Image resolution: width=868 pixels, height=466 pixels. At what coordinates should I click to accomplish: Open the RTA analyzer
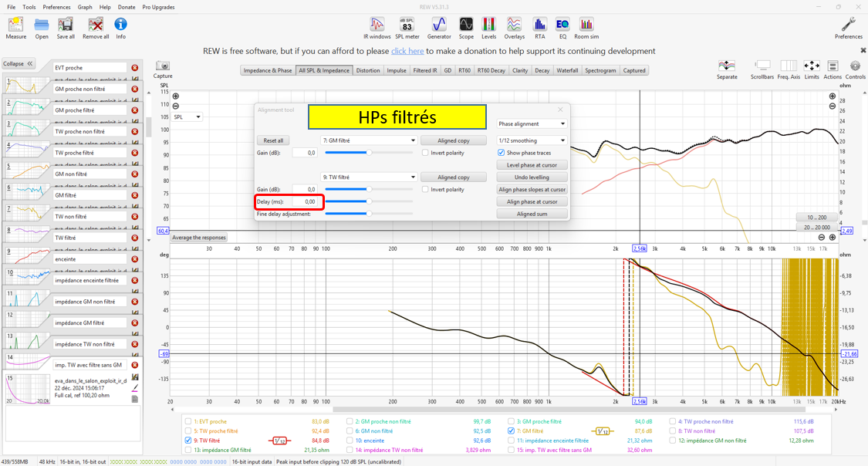point(539,29)
